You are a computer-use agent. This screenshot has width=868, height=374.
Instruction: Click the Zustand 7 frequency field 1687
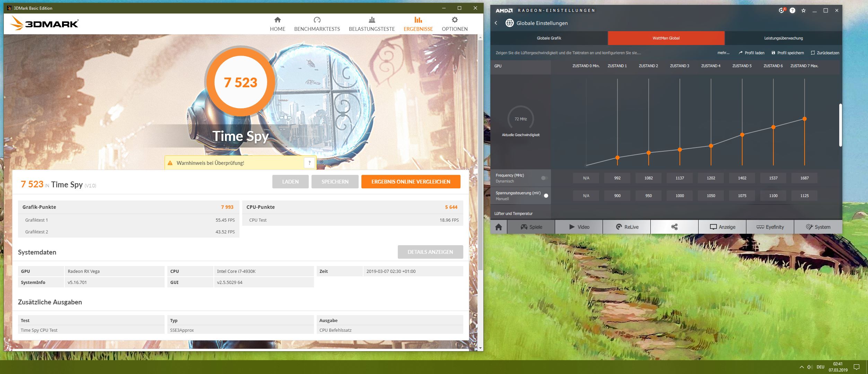pos(804,178)
